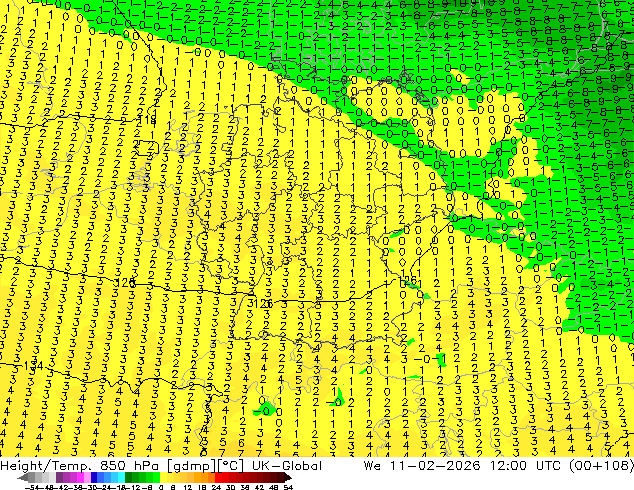Select the bright green swatch on the color scale

[x=156, y=477]
